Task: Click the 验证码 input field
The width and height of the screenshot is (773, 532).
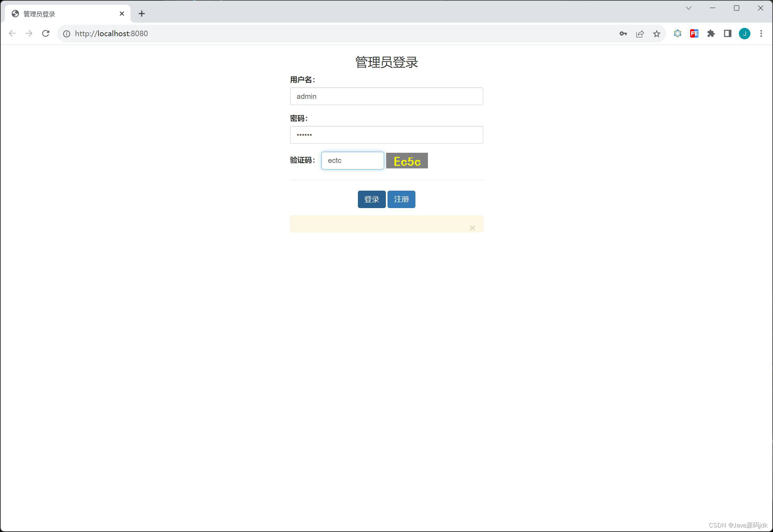Action: tap(352, 161)
